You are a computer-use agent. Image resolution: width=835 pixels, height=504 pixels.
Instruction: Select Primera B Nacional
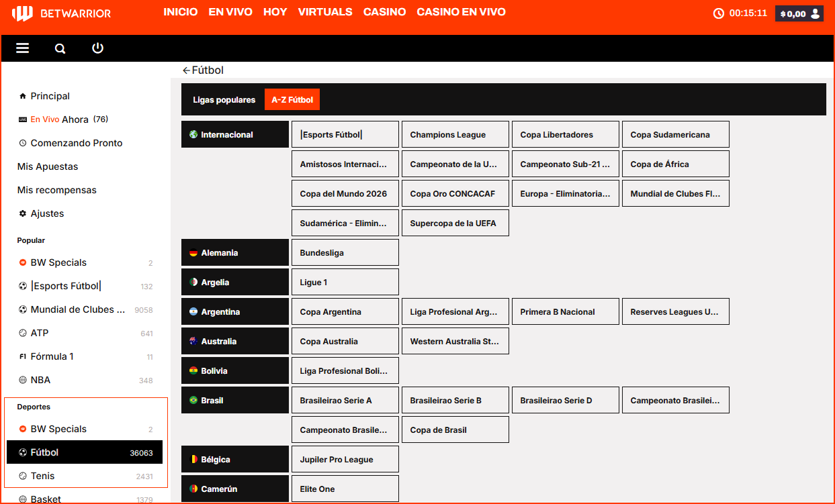[566, 311]
